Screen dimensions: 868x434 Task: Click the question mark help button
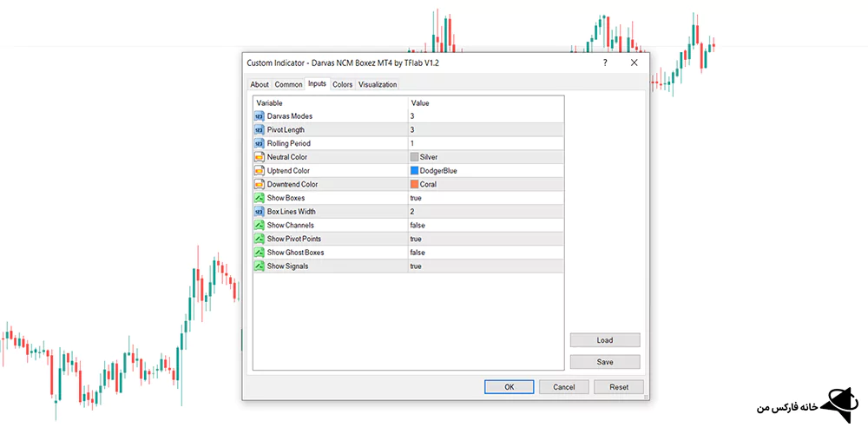point(605,63)
